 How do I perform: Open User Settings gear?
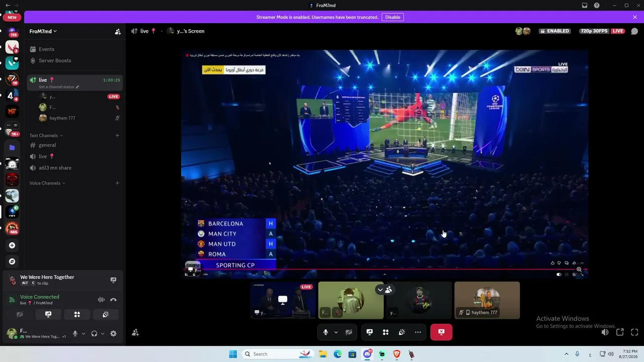113,333
